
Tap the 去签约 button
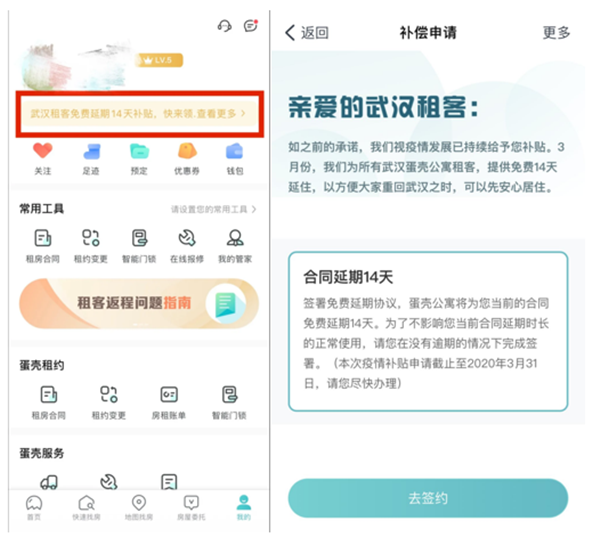428,498
